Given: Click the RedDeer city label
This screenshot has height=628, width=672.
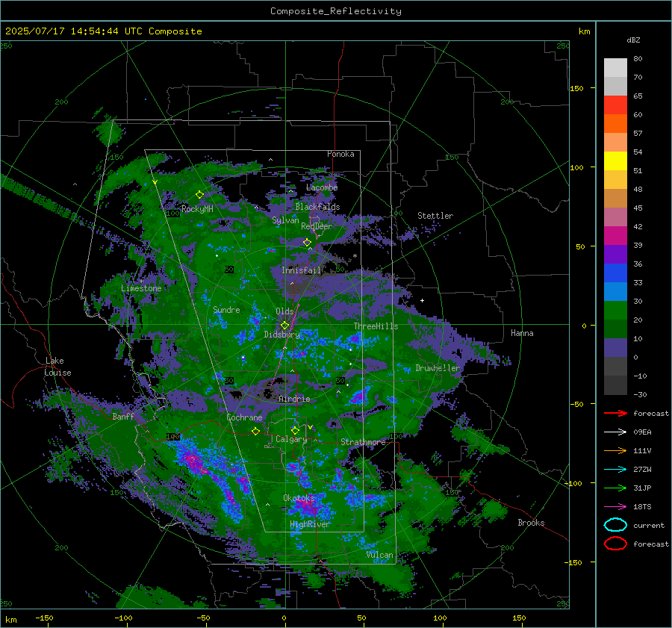Looking at the screenshot, I should point(317,226).
